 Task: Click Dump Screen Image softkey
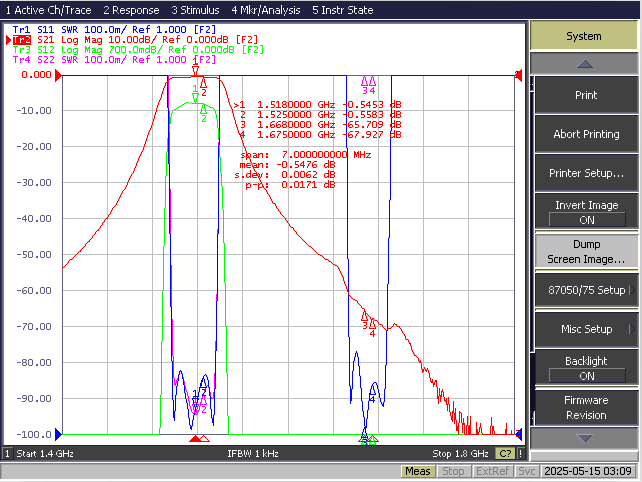(x=586, y=251)
